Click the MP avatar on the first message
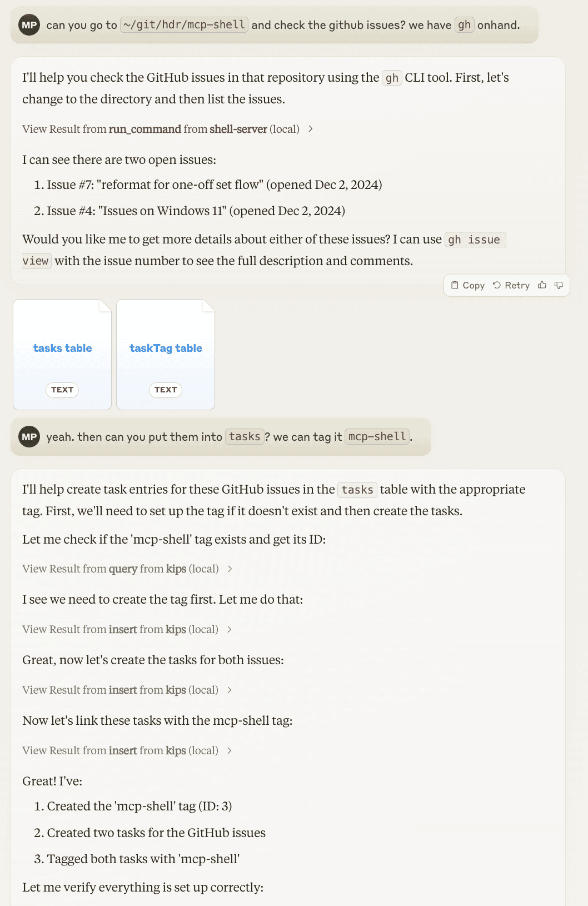588x906 pixels. click(x=29, y=25)
